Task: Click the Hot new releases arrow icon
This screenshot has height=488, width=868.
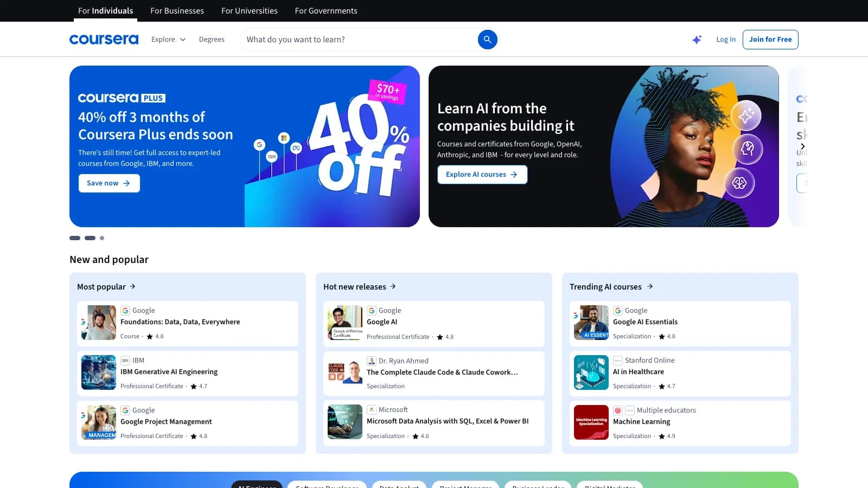Action: click(393, 286)
